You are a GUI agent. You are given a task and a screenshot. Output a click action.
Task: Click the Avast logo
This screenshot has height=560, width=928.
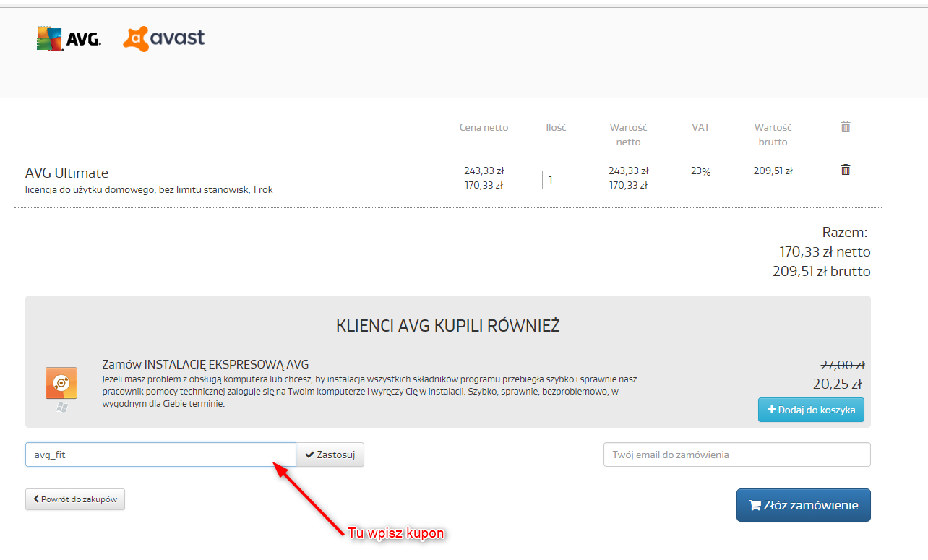pos(164,38)
